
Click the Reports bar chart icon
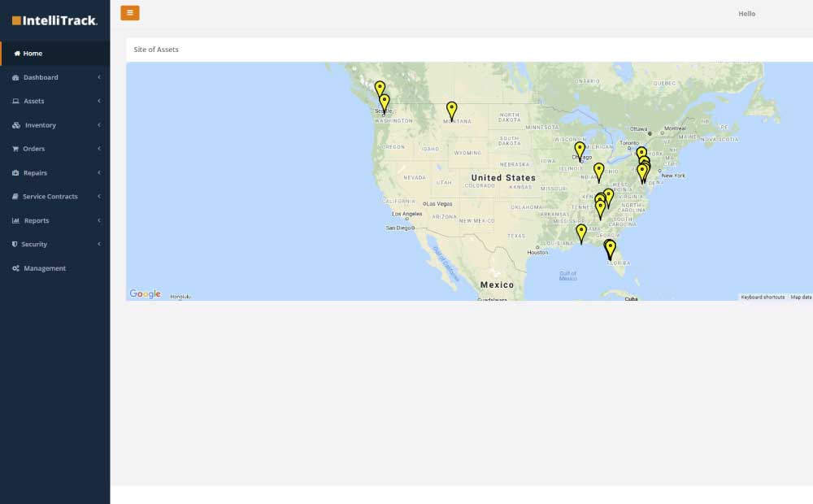point(15,221)
